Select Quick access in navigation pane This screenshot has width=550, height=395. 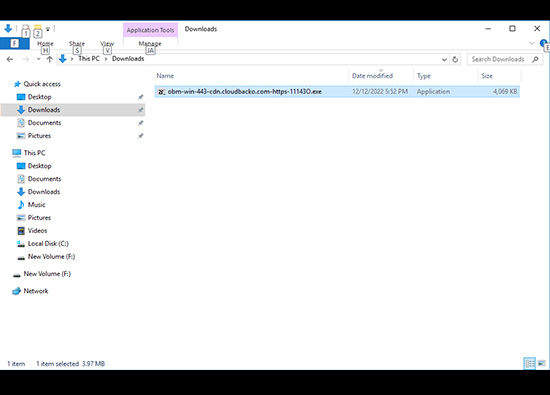coord(42,84)
